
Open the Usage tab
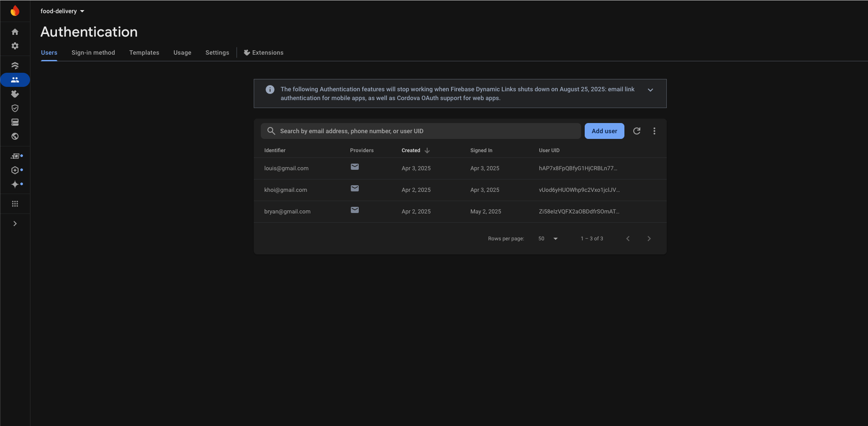point(182,52)
